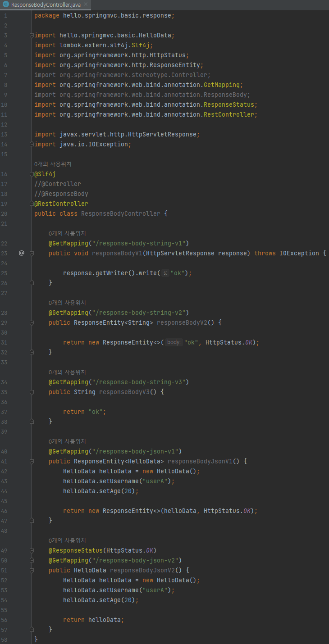Click the 'body:' parameter hint on line 31
The height and width of the screenshot is (644, 329).
click(174, 342)
